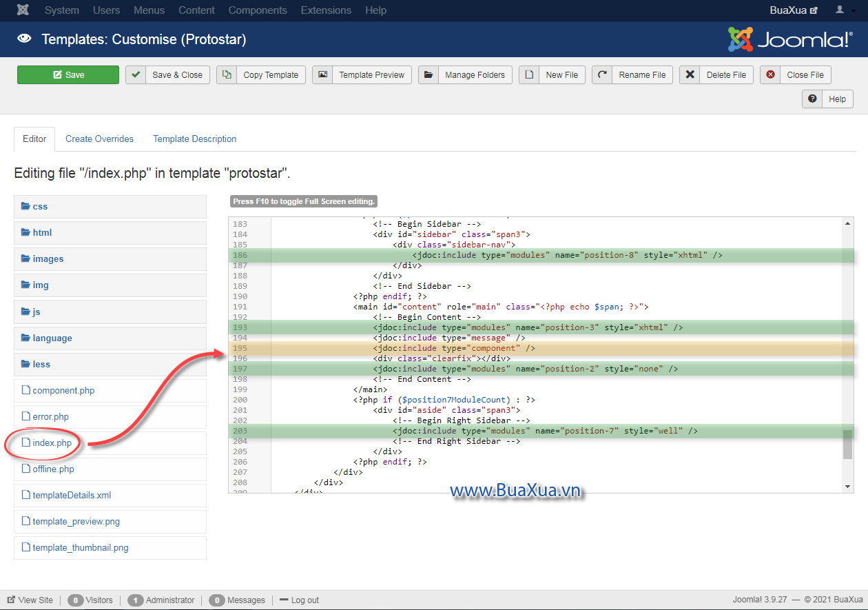868x610 pixels.
Task: Open the Help menu in the top bar
Action: 375,10
